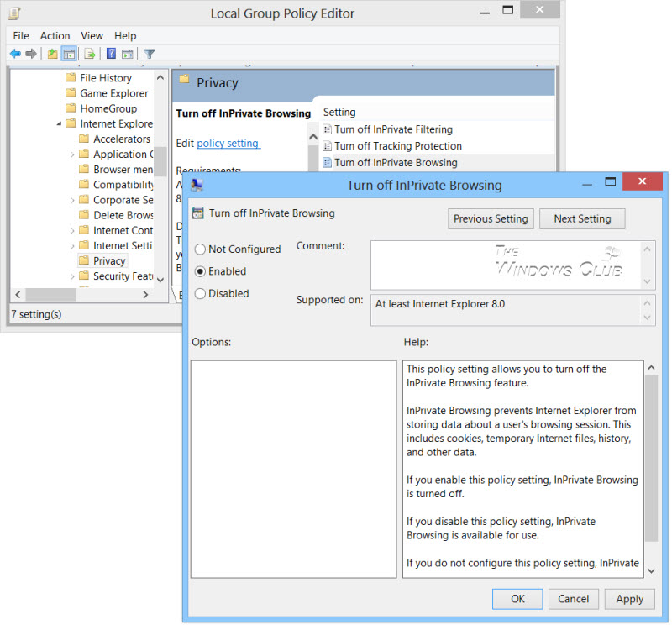The image size is (672, 625).
Task: Click the Export List toolbar icon
Action: pyautogui.click(x=90, y=54)
